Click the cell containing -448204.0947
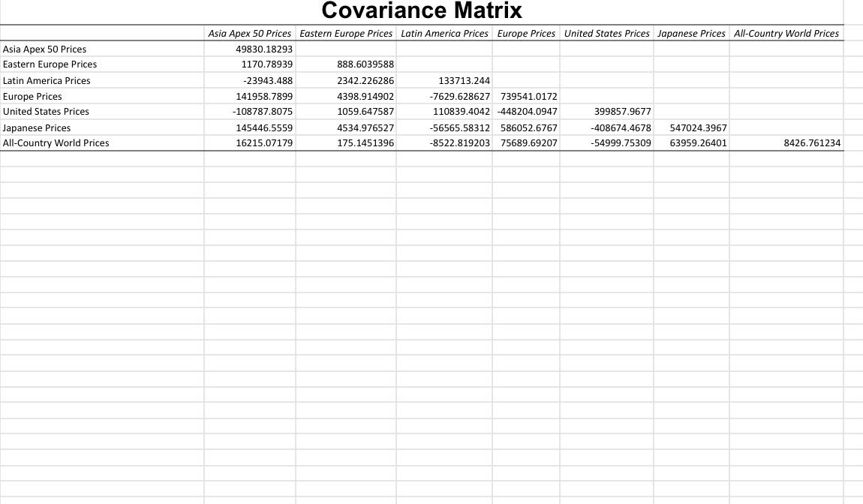This screenshot has height=504, width=863. [527, 112]
